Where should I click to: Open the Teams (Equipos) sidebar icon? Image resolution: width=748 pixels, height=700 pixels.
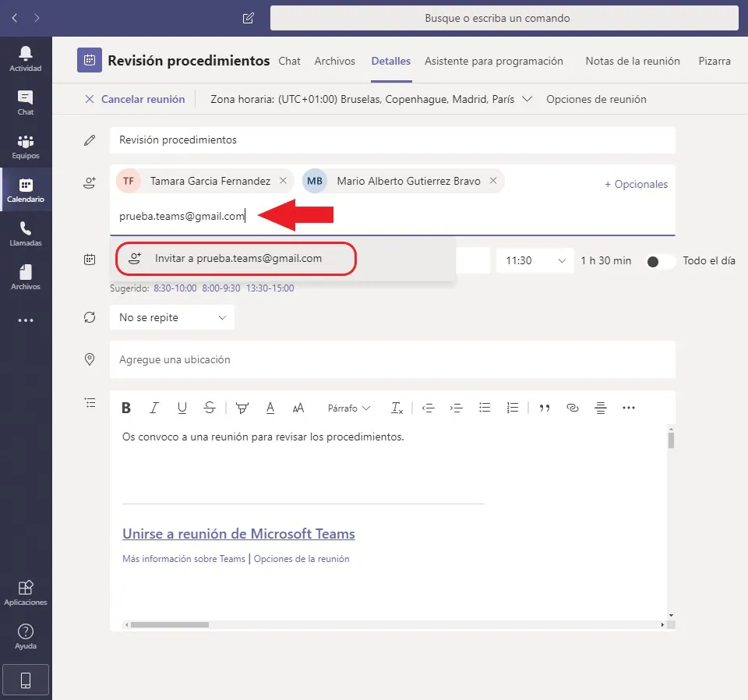[26, 146]
